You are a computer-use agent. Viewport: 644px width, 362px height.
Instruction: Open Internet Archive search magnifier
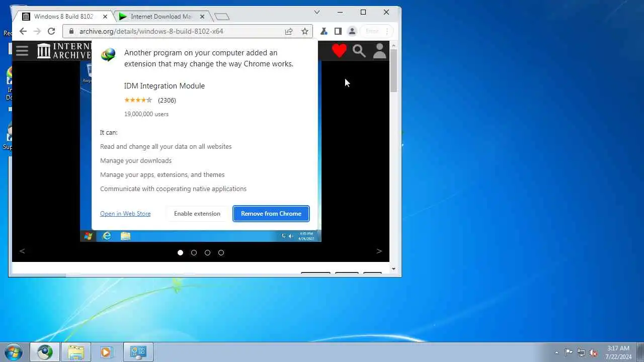(359, 51)
